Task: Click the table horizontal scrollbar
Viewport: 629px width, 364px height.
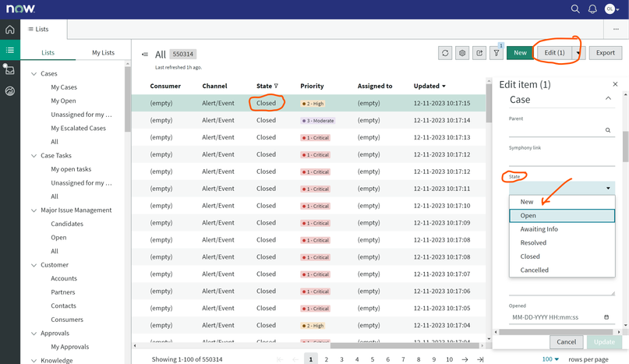Action: point(405,345)
